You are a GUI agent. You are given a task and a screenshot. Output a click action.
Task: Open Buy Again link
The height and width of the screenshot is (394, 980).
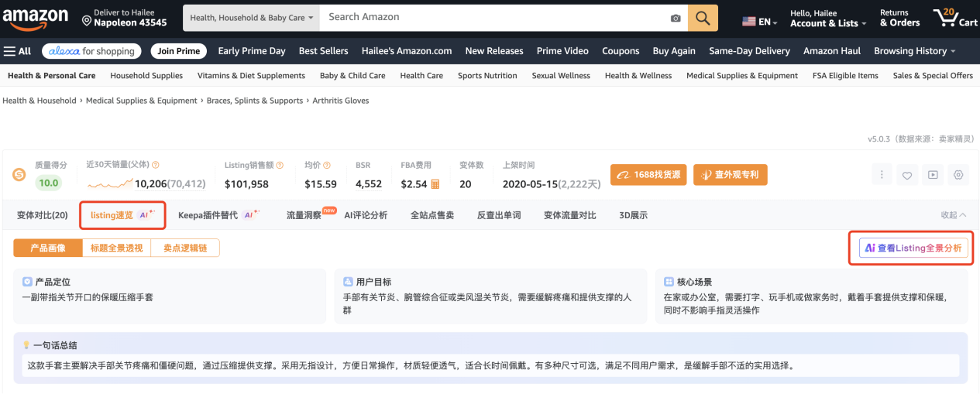point(674,51)
